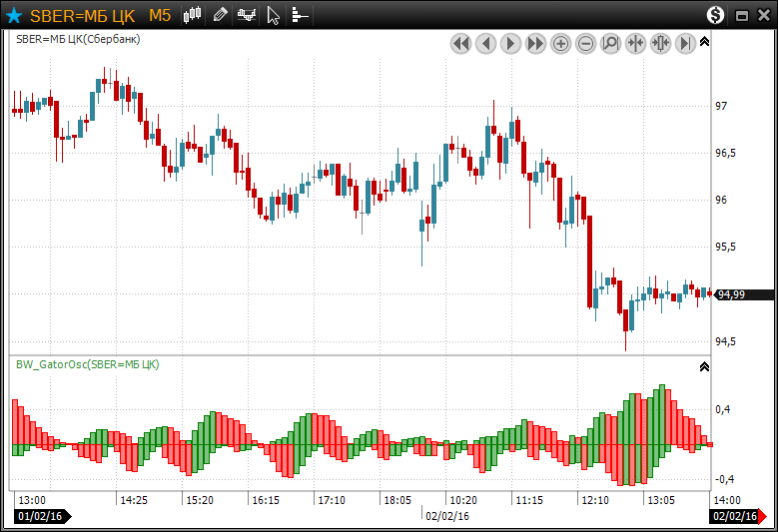778x532 pixels.
Task: Zoom out with the minus button
Action: pos(585,44)
